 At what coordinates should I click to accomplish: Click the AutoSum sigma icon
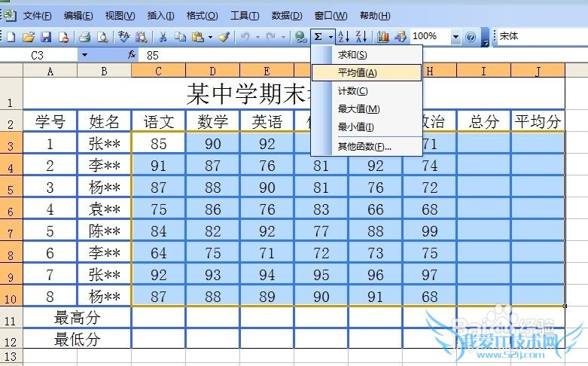318,37
